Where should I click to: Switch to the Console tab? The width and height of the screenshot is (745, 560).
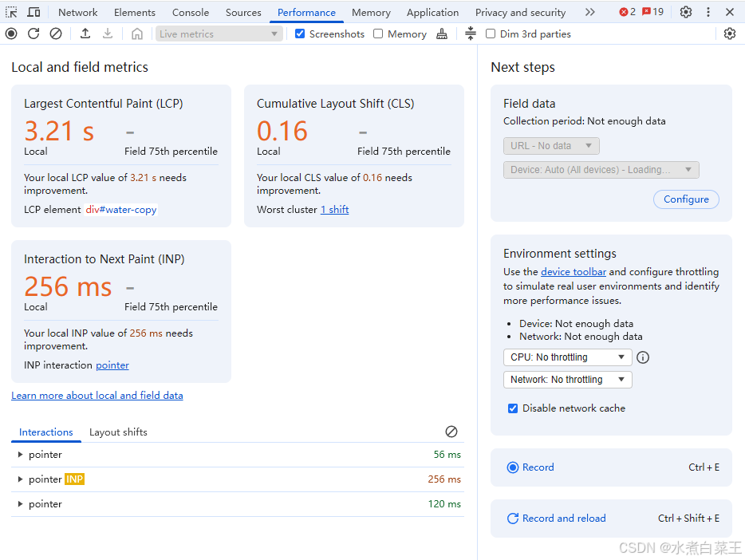[191, 12]
